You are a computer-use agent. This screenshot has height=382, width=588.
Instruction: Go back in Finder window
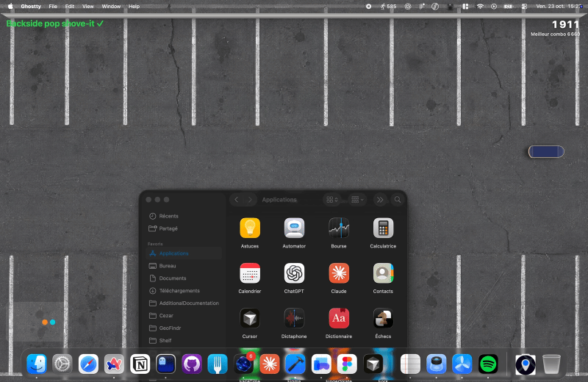point(236,199)
